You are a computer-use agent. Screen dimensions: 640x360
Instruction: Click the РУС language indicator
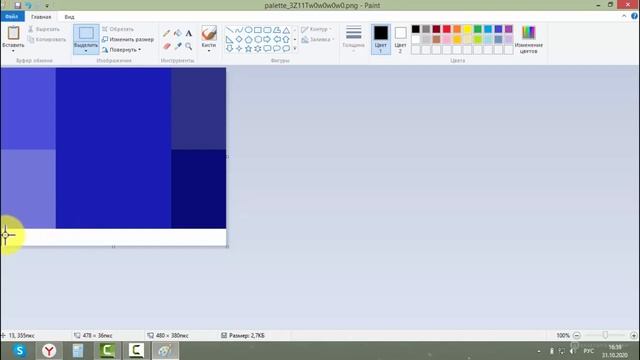[589, 351]
